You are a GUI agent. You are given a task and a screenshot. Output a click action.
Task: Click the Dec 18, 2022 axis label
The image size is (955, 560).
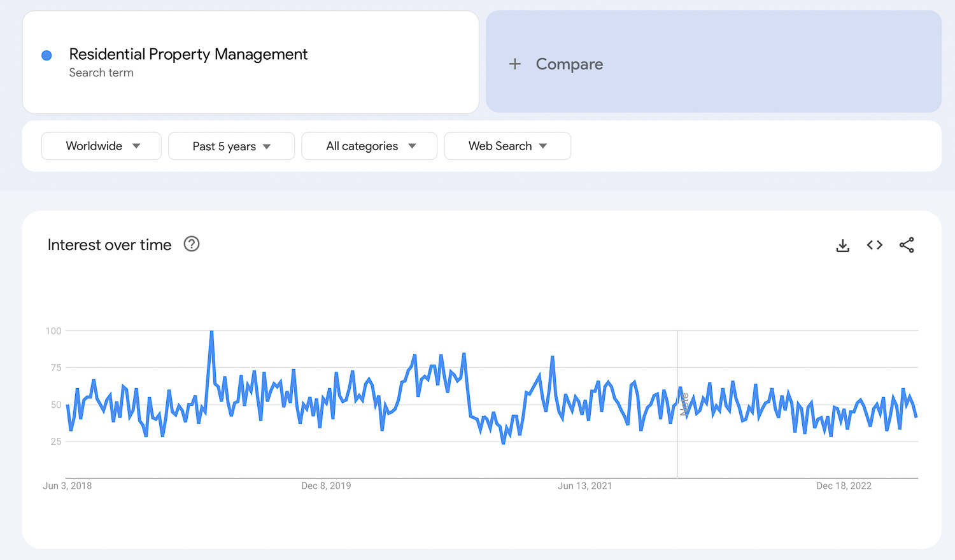[844, 486]
